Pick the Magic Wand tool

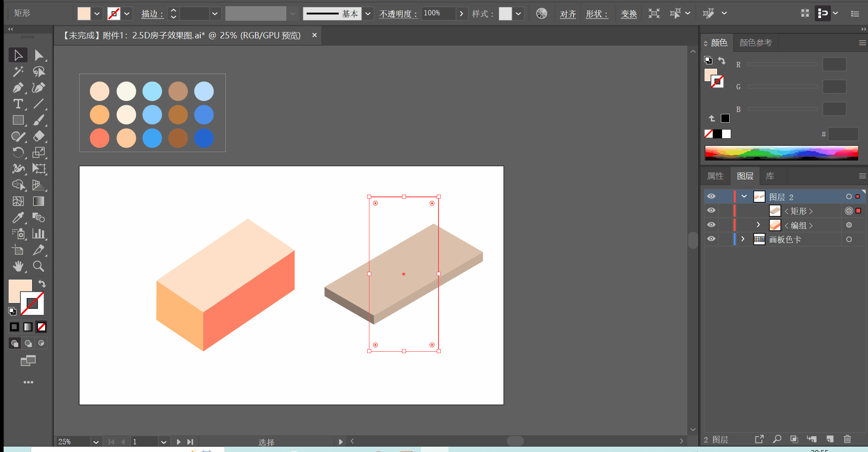click(x=18, y=71)
